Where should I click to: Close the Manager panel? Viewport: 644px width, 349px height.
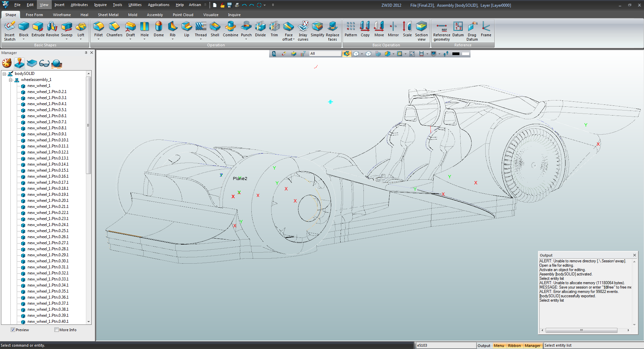coord(92,53)
